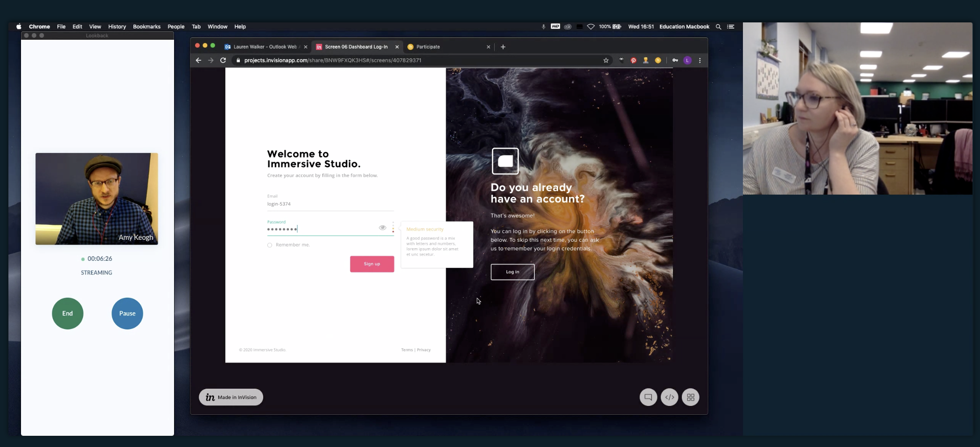Screen dimensions: 980x447
Task: Open the Chrome profile avatar menu
Action: tap(687, 60)
